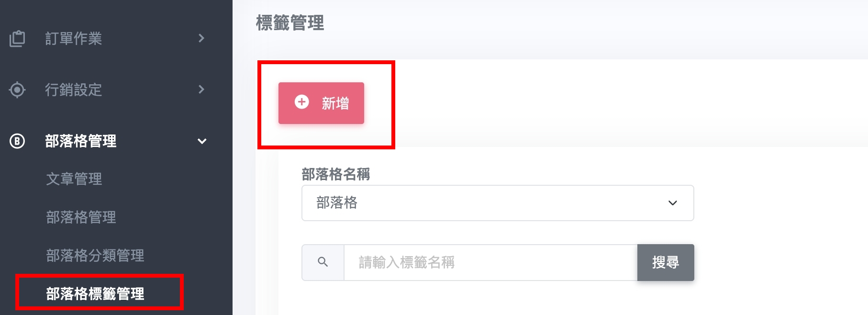This screenshot has height=315, width=868.
Task: Open the 行銷設定 menu label
Action: coord(73,90)
